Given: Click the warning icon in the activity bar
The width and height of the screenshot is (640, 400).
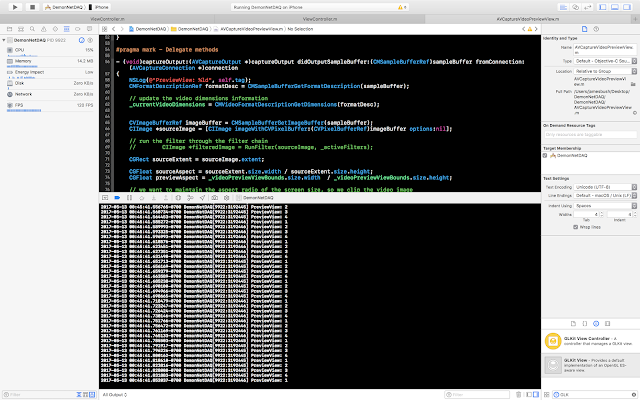Looking at the screenshot, I should pos(400,7).
